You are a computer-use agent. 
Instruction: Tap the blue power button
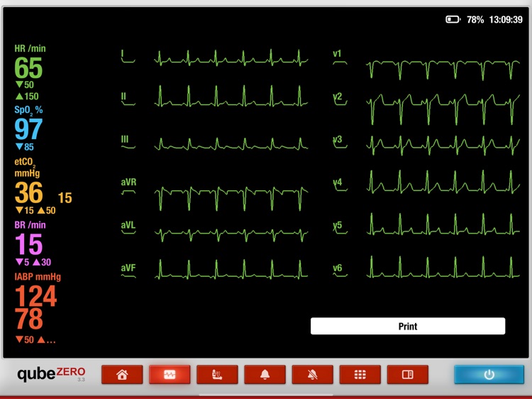(489, 375)
